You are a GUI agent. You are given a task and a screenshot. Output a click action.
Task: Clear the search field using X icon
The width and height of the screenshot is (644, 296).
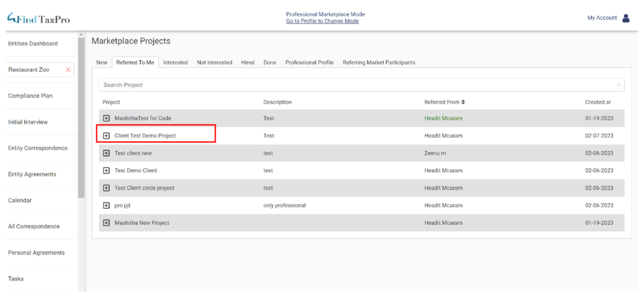pyautogui.click(x=618, y=85)
